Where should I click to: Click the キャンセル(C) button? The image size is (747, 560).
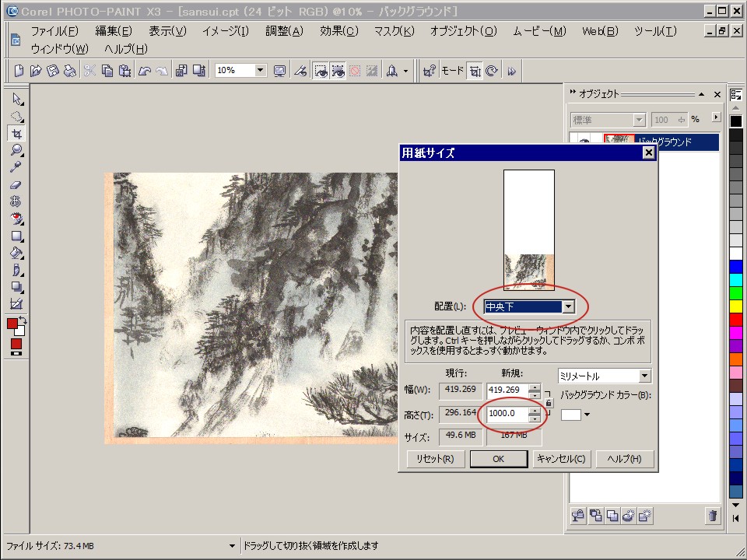(561, 459)
